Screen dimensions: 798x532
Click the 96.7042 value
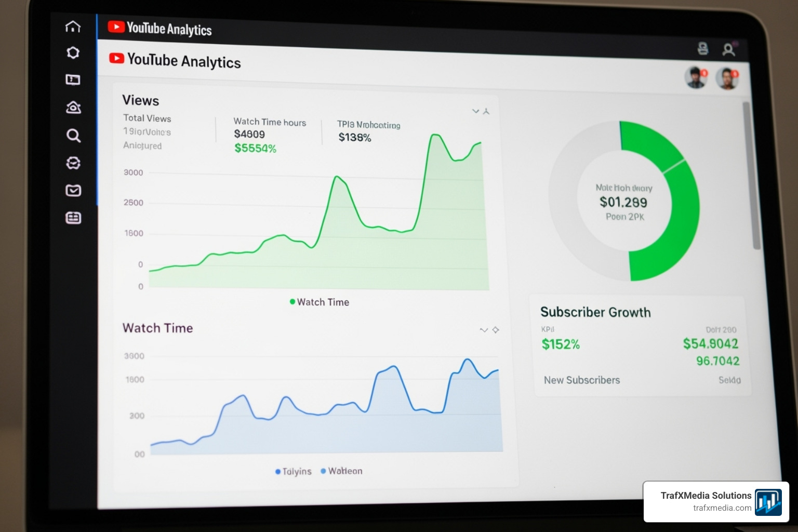click(x=717, y=361)
